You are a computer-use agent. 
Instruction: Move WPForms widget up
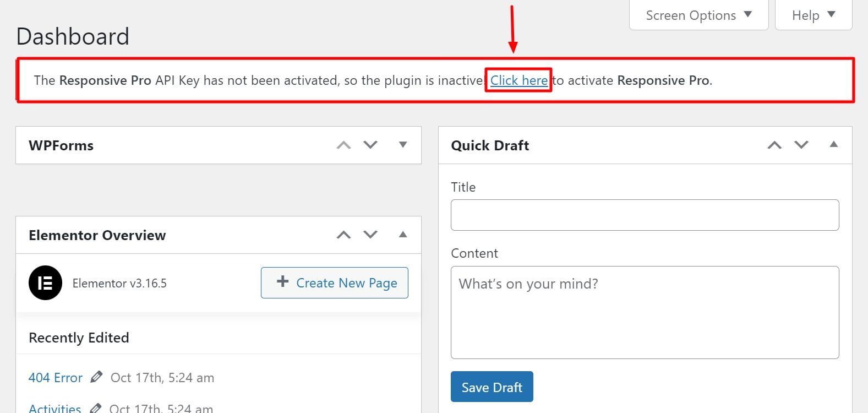[x=343, y=145]
